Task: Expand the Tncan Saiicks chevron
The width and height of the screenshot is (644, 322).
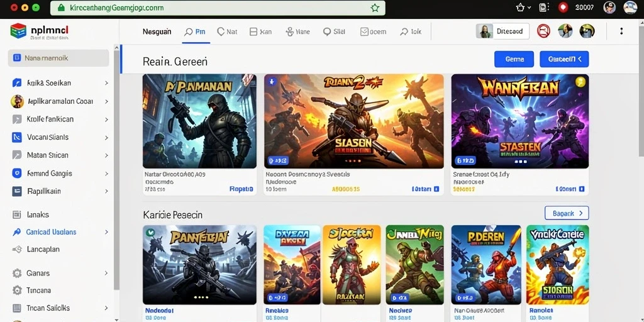Action: tap(106, 308)
